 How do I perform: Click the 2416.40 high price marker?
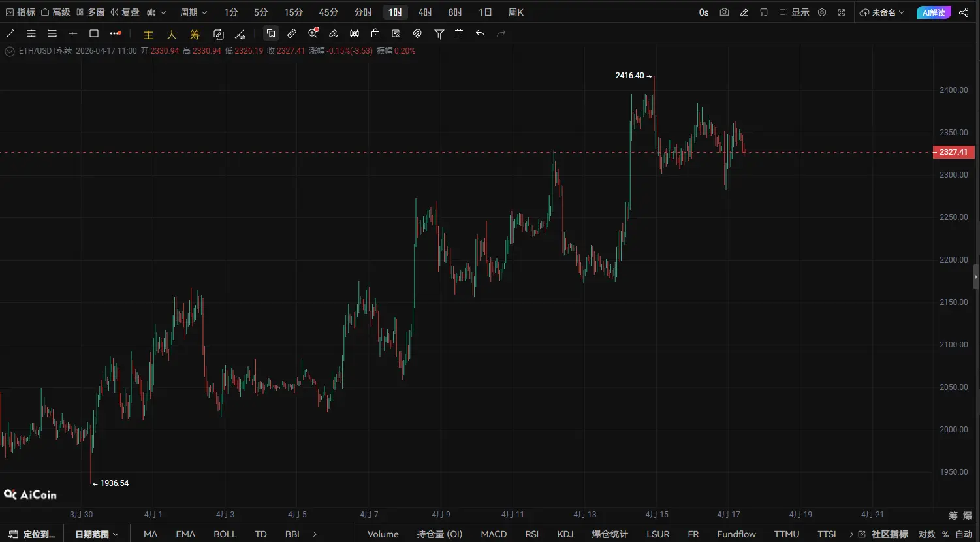pos(633,76)
